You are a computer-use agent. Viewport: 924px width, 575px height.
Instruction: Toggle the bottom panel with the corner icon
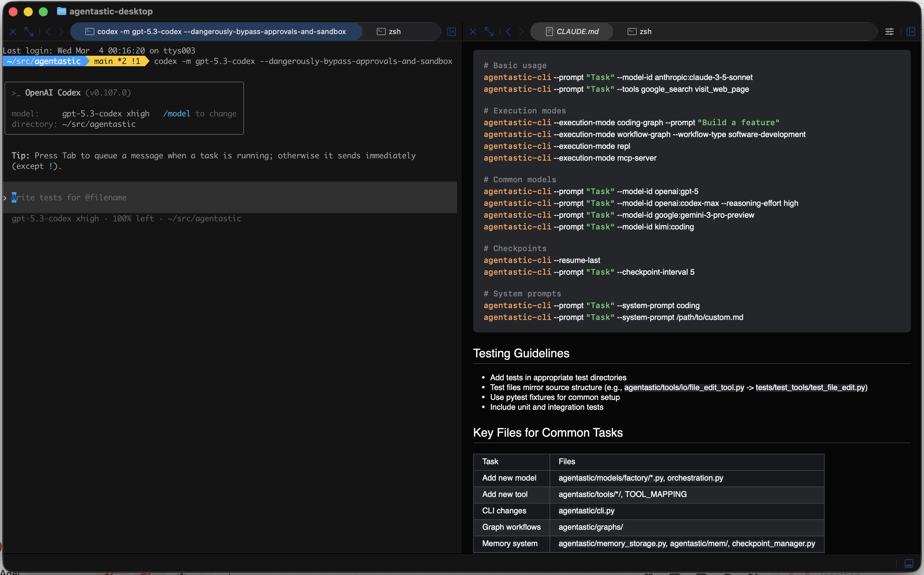909,564
